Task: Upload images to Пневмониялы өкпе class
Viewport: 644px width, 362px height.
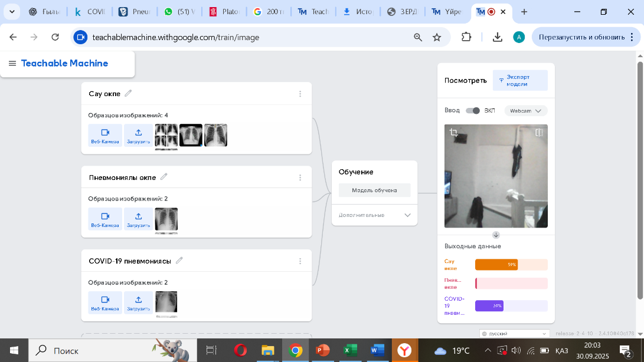Action: (138, 219)
